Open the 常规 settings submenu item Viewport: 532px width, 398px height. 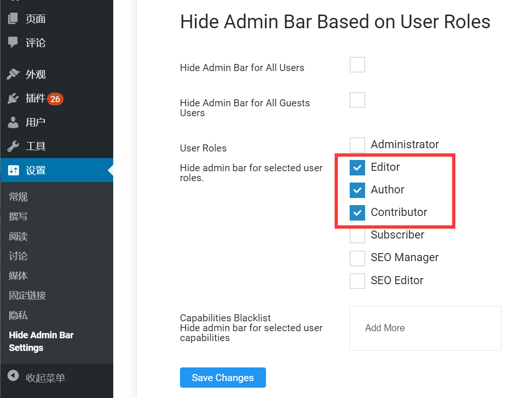pyautogui.click(x=18, y=197)
